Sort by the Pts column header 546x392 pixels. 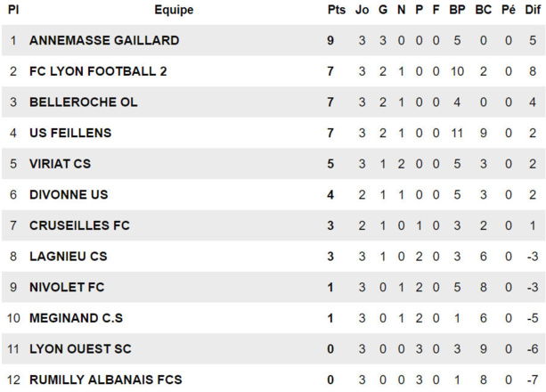[336, 10]
